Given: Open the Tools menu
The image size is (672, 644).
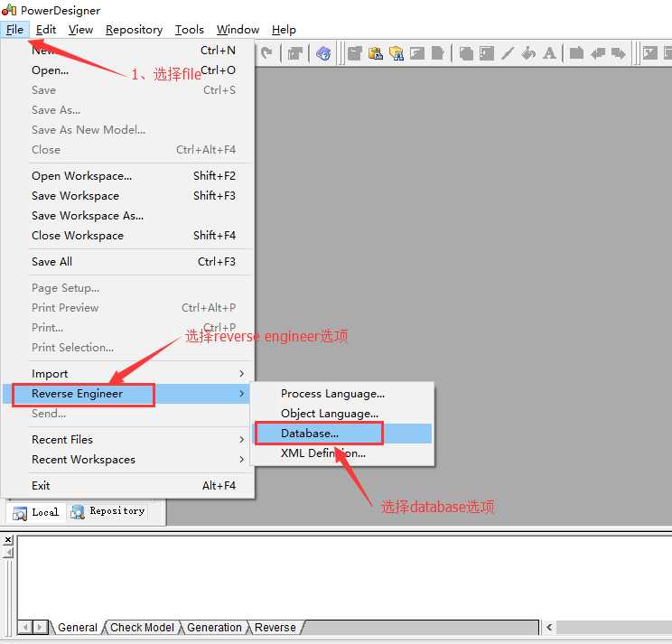Looking at the screenshot, I should pos(189,30).
